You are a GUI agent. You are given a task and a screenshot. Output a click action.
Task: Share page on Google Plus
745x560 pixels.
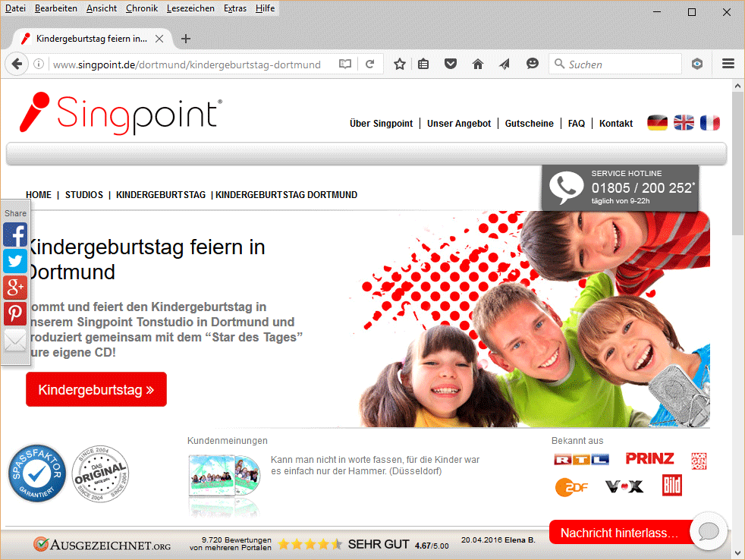pos(15,287)
